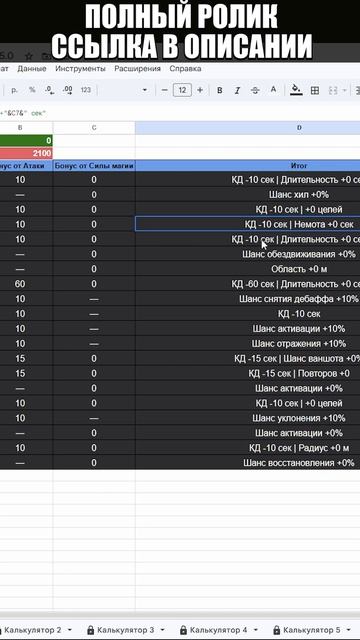360x640 pixels.
Task: Increase font size with plus button
Action: pos(200,90)
